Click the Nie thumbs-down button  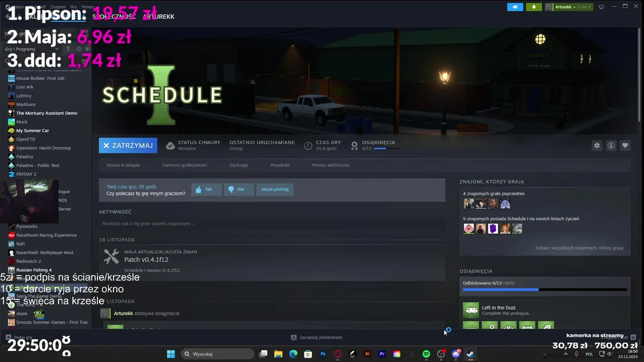tap(238, 190)
